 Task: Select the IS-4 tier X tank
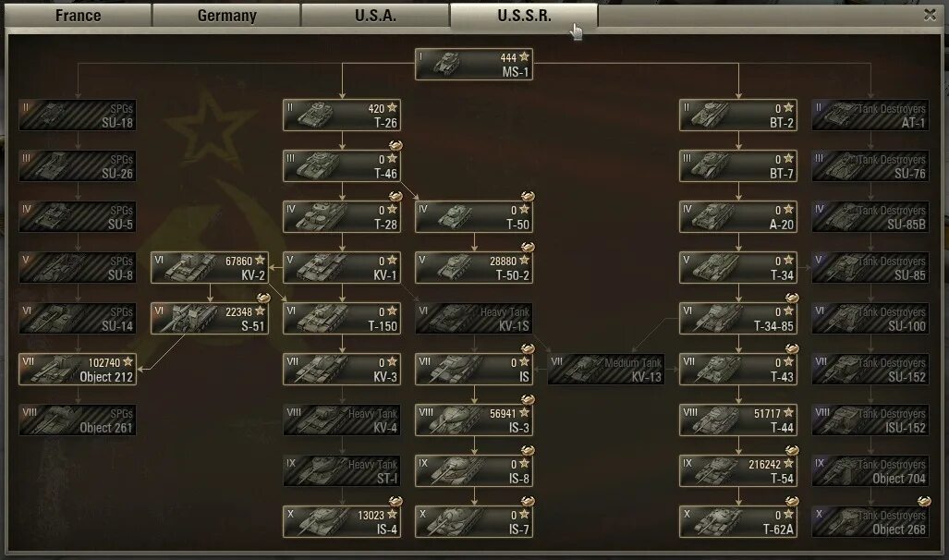click(342, 522)
